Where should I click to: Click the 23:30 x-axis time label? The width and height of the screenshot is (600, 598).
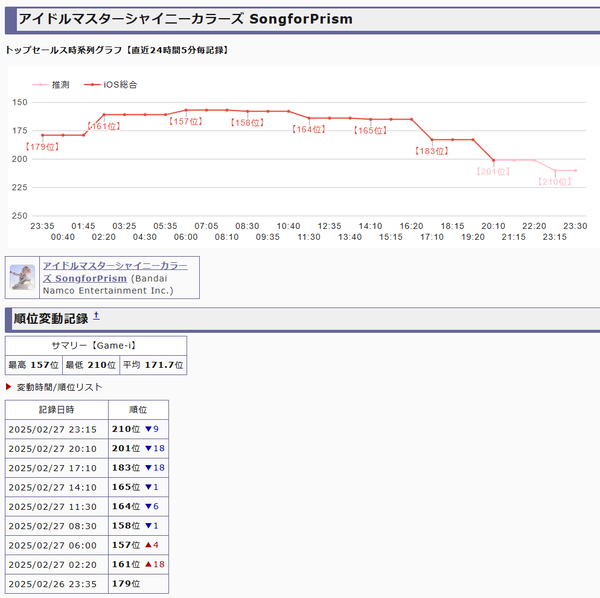point(575,226)
